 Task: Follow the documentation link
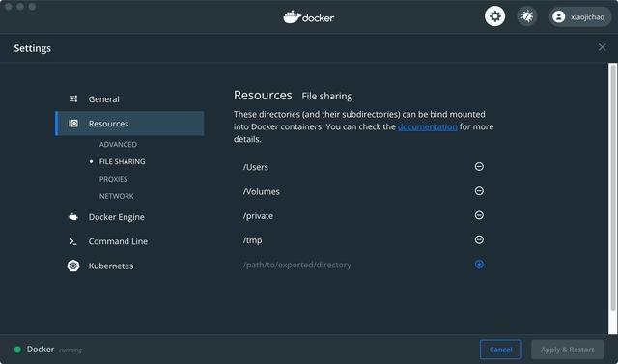[x=427, y=126]
